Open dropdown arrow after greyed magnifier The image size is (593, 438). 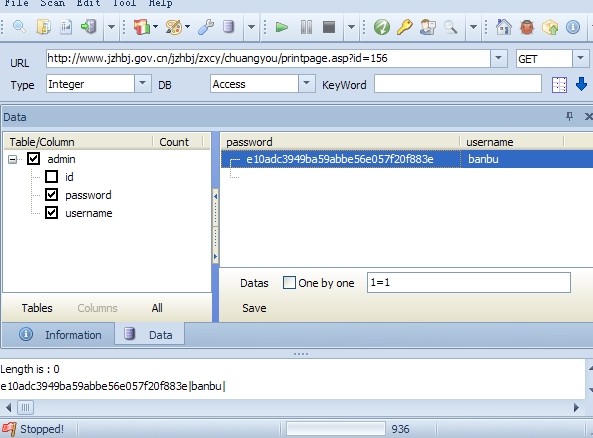(x=473, y=27)
